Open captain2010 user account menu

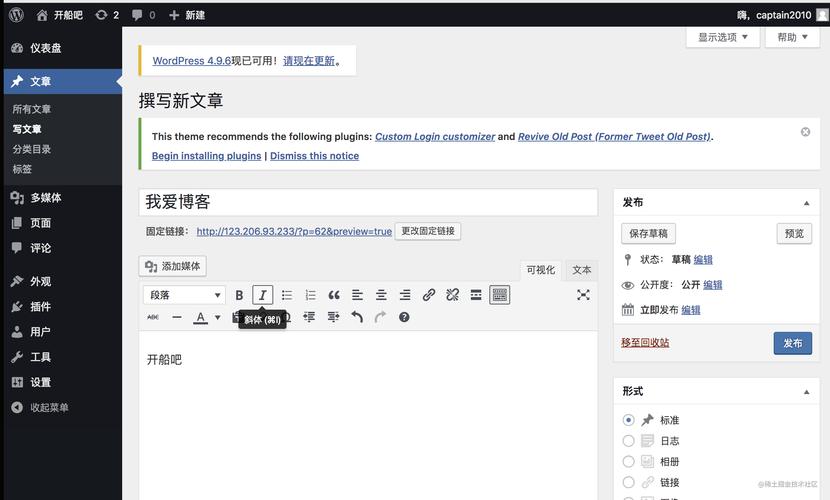pyautogui.click(x=781, y=15)
